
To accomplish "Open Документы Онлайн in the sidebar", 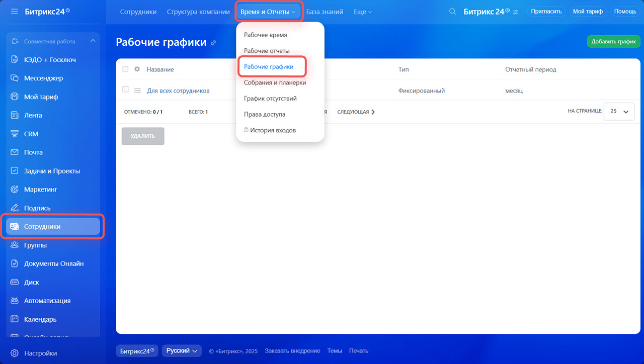I will [53, 263].
